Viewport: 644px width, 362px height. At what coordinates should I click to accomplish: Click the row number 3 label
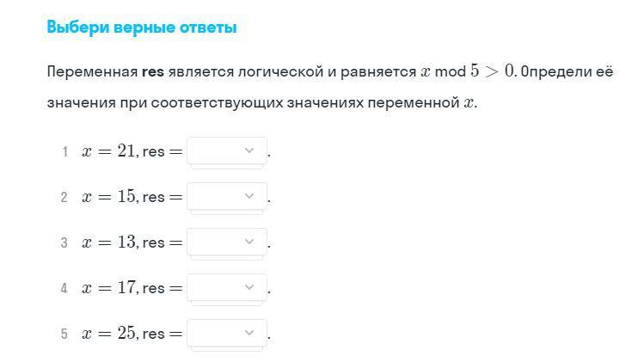[x=64, y=243]
